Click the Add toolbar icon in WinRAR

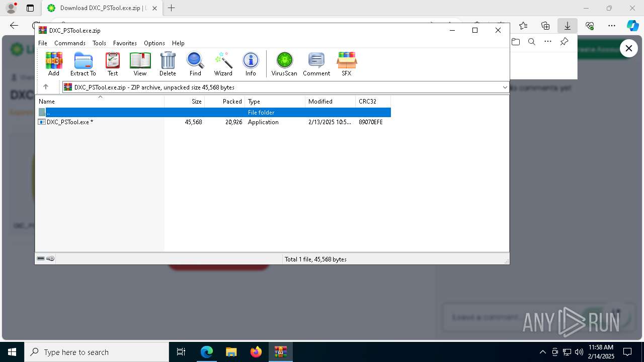pyautogui.click(x=54, y=64)
